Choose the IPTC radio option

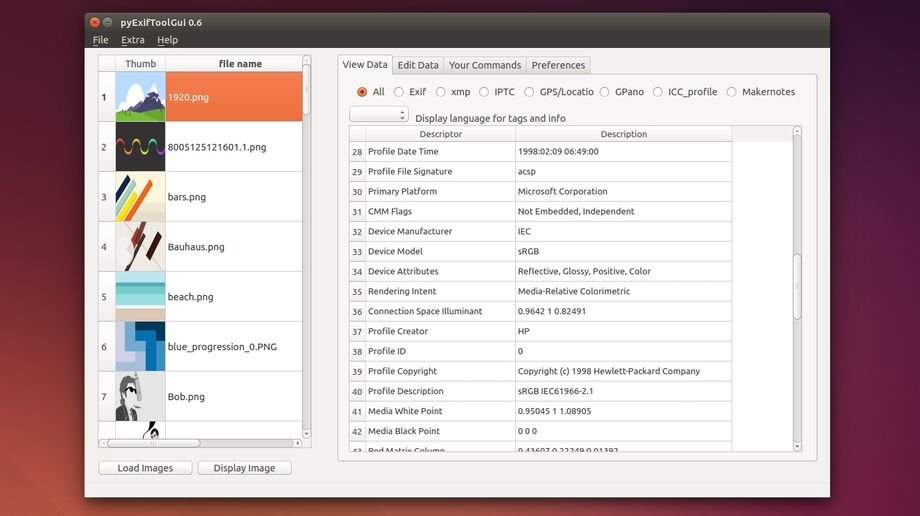point(484,92)
